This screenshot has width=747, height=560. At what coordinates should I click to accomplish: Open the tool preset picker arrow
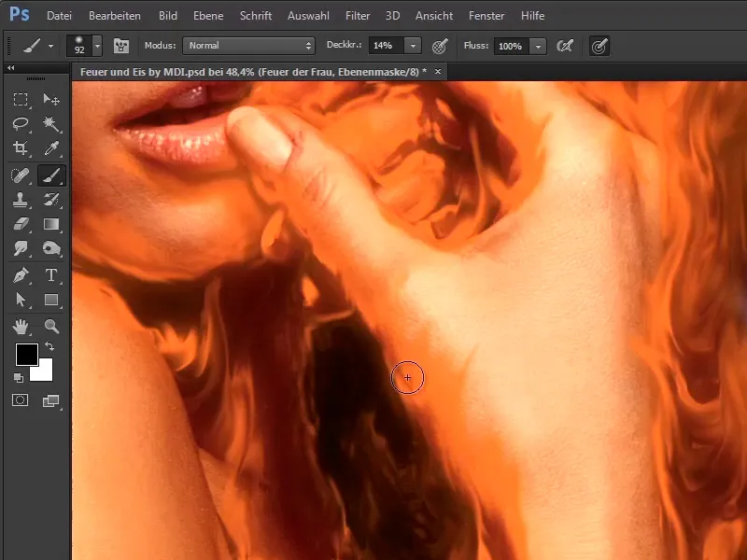pyautogui.click(x=50, y=46)
